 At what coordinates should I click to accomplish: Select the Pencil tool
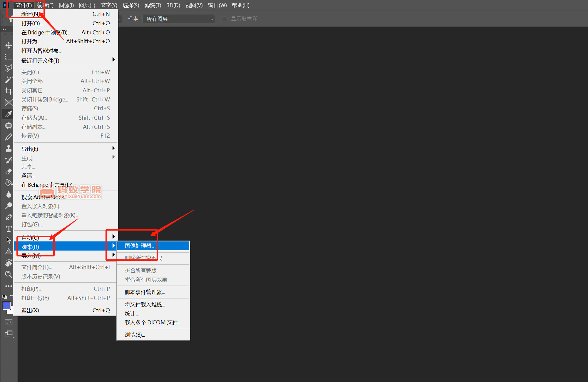(9, 137)
